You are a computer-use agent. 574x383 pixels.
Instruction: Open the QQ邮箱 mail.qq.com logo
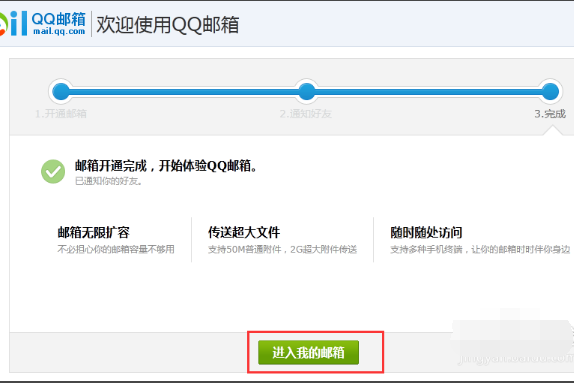point(43,23)
